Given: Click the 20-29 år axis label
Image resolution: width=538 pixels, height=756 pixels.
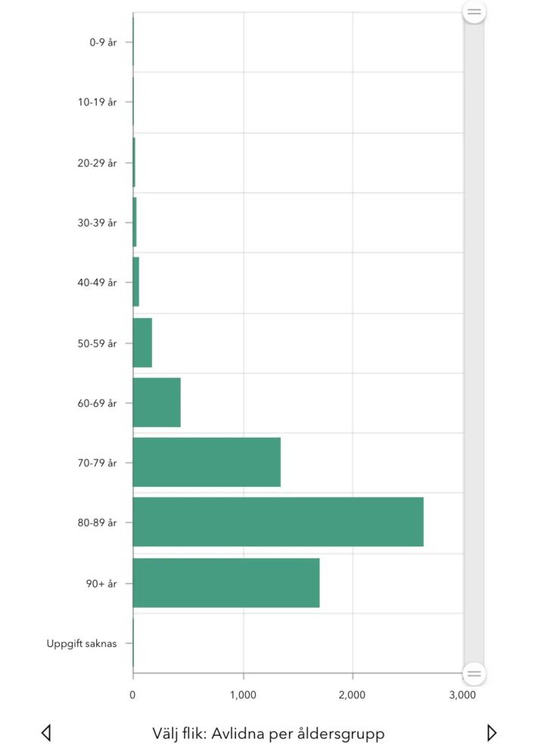Looking at the screenshot, I should coord(97,163).
